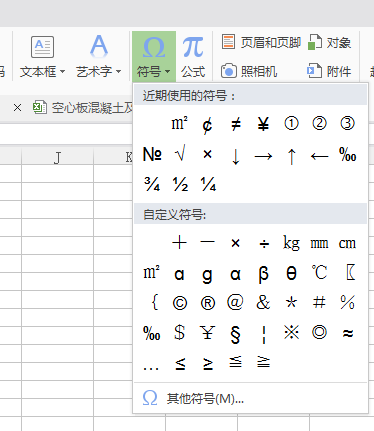This screenshot has width=374, height=431.
Task: Insert the ½ fraction symbol
Action: pyautogui.click(x=180, y=184)
